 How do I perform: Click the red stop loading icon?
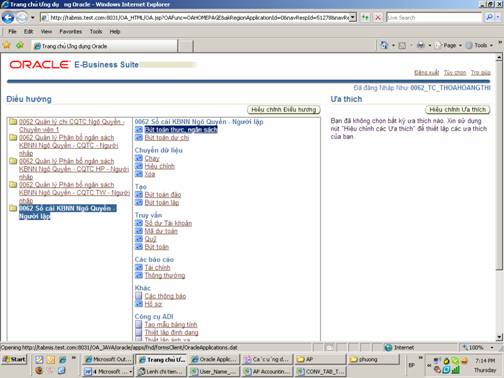pos(378,17)
